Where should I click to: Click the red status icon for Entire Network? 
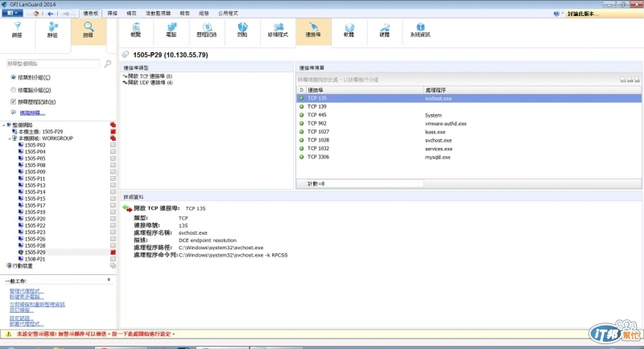[113, 125]
